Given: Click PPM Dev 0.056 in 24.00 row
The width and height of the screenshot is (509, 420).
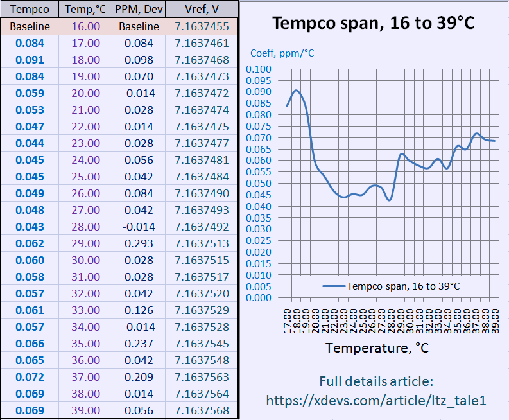Looking at the screenshot, I should pyautogui.click(x=139, y=160).
